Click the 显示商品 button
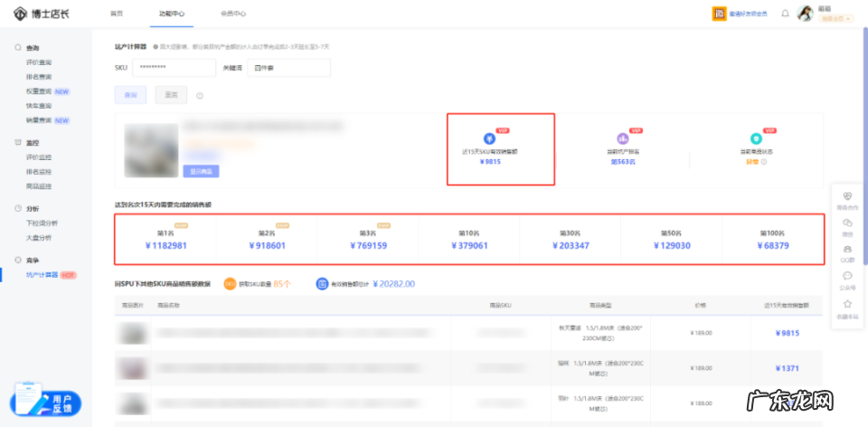 point(201,171)
